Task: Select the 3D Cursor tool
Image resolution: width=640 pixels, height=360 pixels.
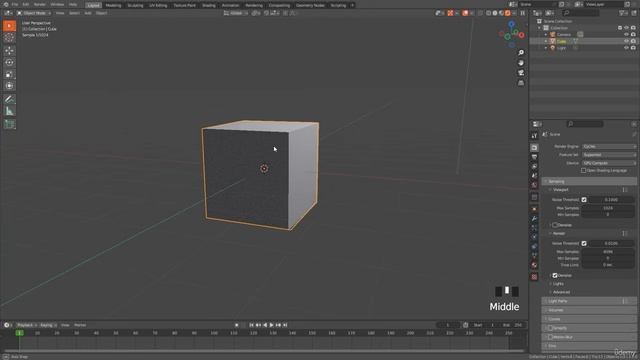Action: pyautogui.click(x=9, y=38)
